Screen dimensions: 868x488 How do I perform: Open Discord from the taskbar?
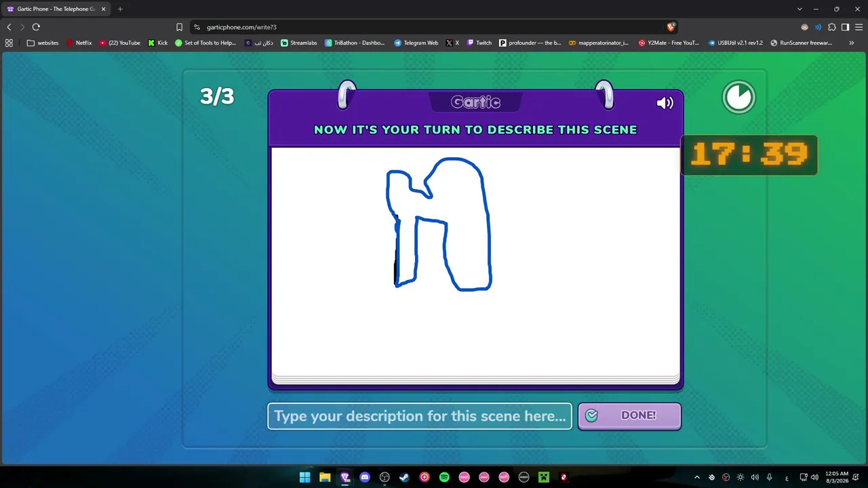365,477
